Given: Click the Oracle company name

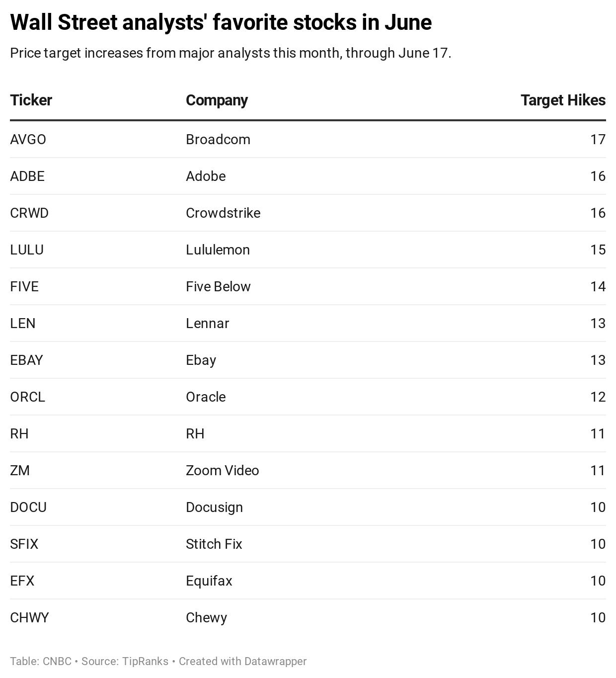Looking at the screenshot, I should [x=206, y=397].
